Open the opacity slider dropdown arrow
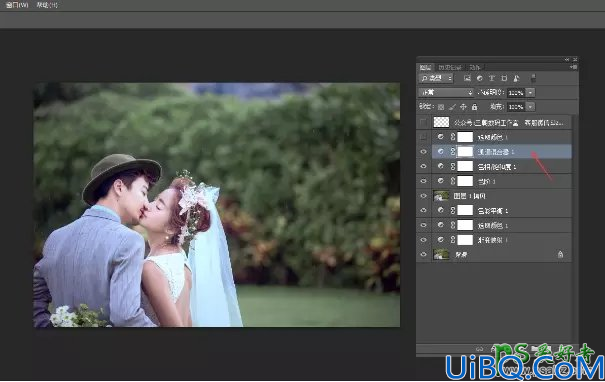The width and height of the screenshot is (605, 382). [531, 93]
